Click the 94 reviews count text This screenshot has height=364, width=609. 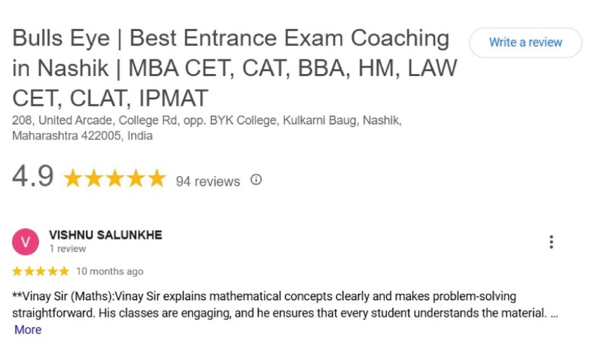(x=208, y=181)
